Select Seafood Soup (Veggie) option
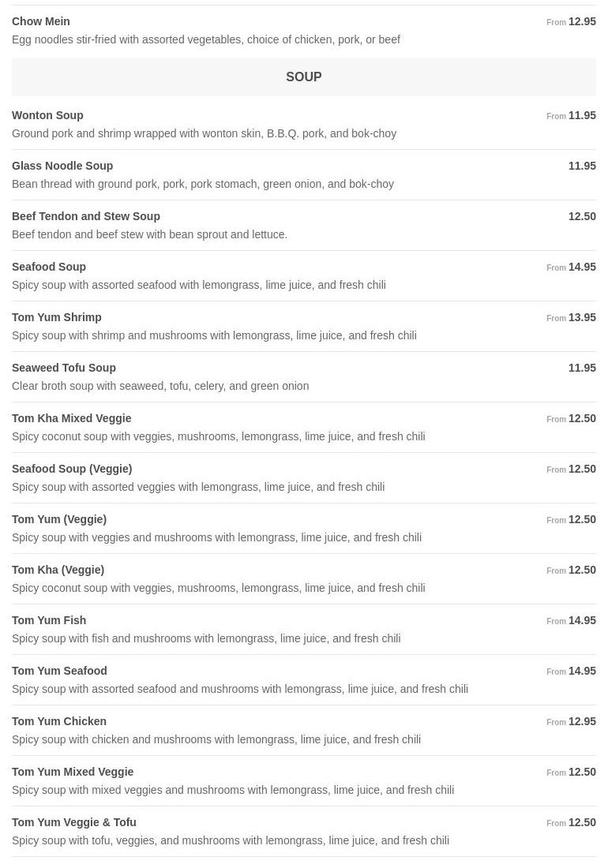 (x=72, y=469)
